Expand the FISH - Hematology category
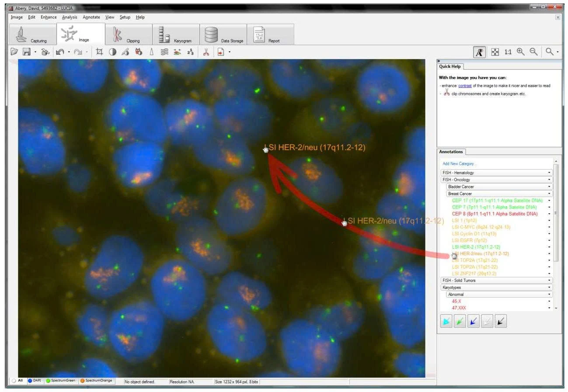This screenshot has width=568, height=392. (x=497, y=173)
